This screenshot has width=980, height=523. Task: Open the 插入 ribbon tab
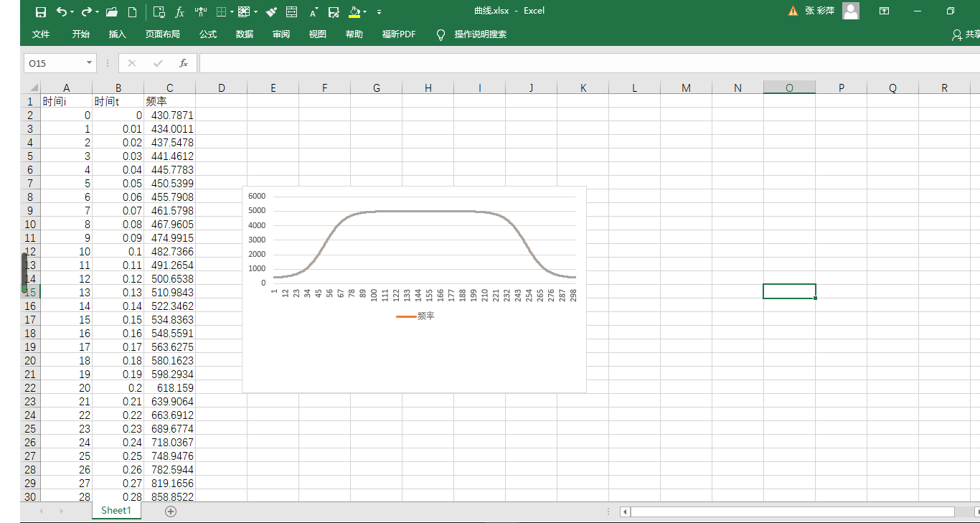point(117,34)
